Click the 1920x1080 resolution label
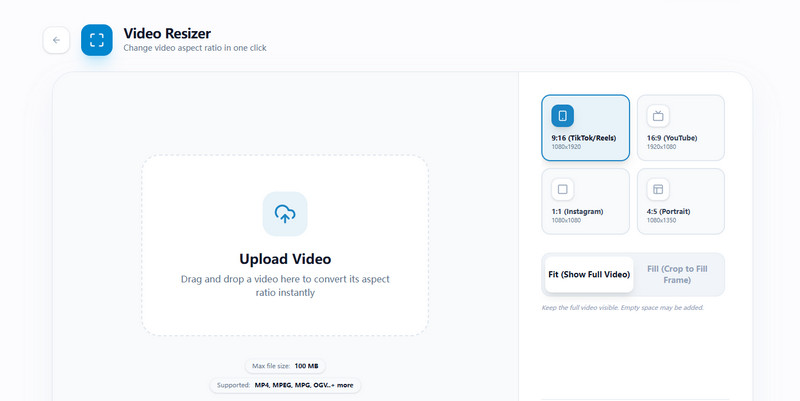 [661, 147]
